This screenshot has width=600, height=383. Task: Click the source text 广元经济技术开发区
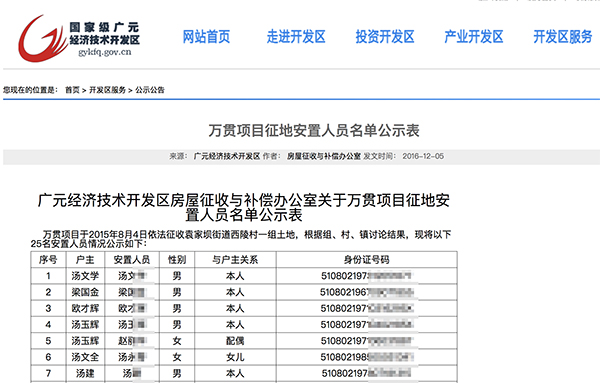point(227,156)
